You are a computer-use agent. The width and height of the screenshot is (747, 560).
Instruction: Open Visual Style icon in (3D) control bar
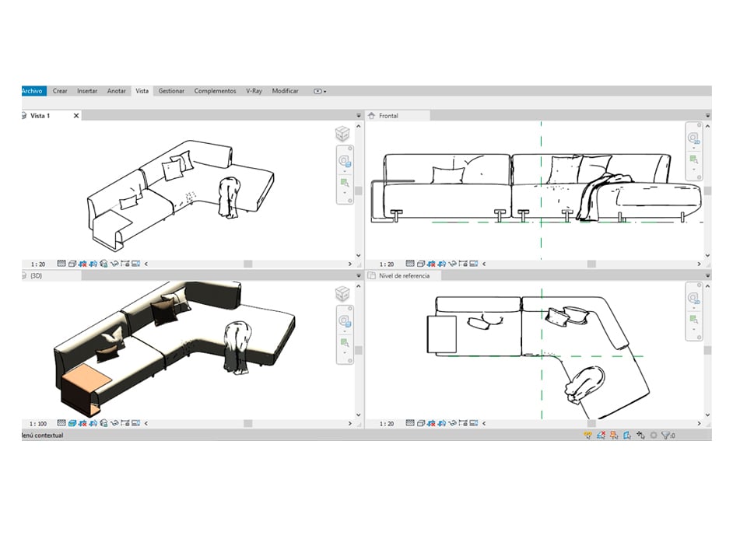pos(72,423)
